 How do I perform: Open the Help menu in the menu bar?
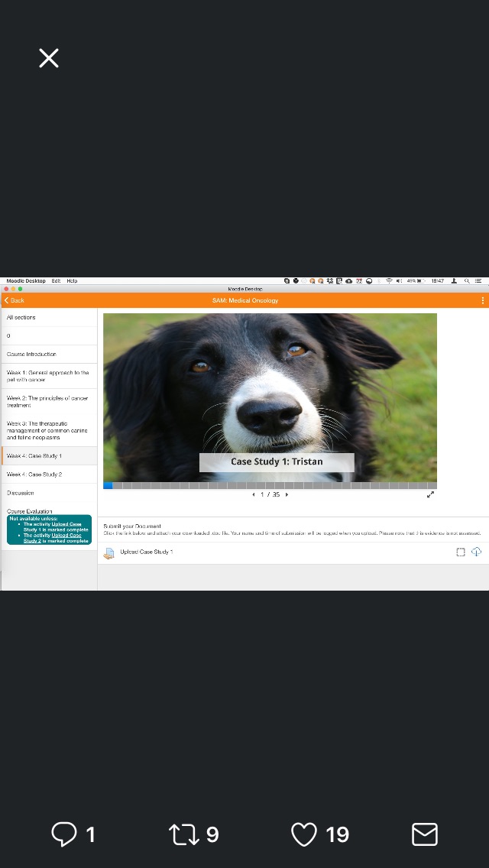click(x=72, y=280)
